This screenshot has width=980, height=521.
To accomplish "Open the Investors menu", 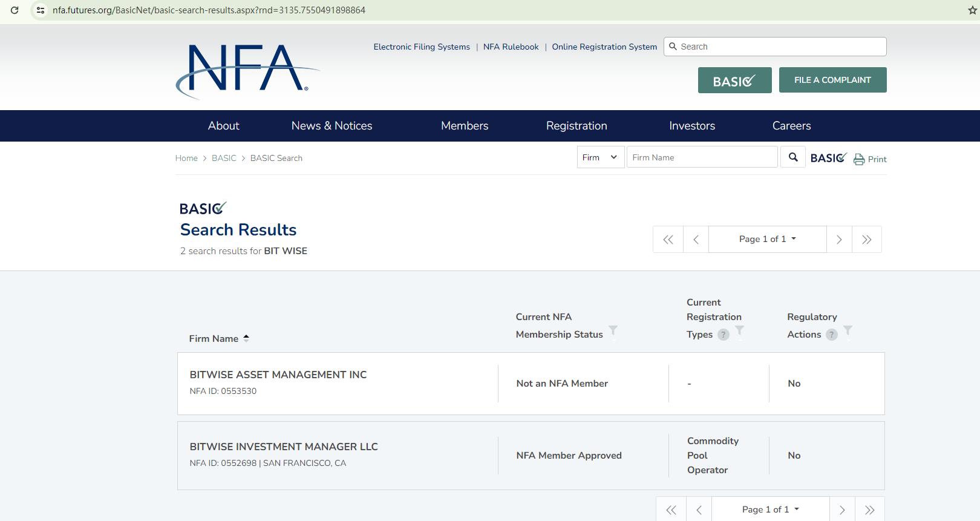I will point(692,126).
